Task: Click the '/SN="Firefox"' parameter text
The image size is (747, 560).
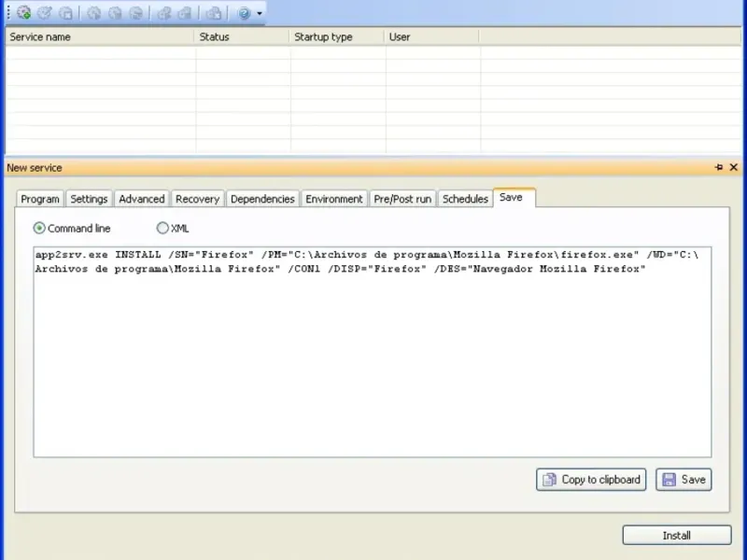Action: click(211, 255)
